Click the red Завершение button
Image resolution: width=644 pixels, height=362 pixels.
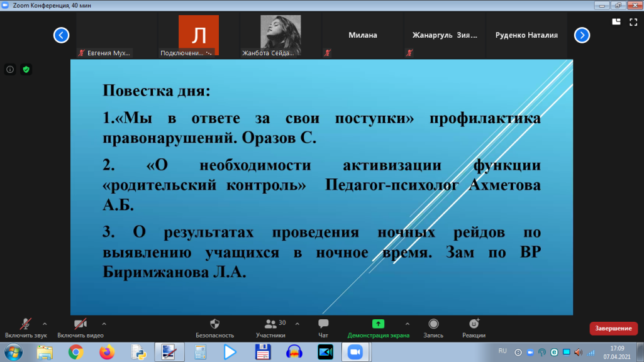pos(614,328)
